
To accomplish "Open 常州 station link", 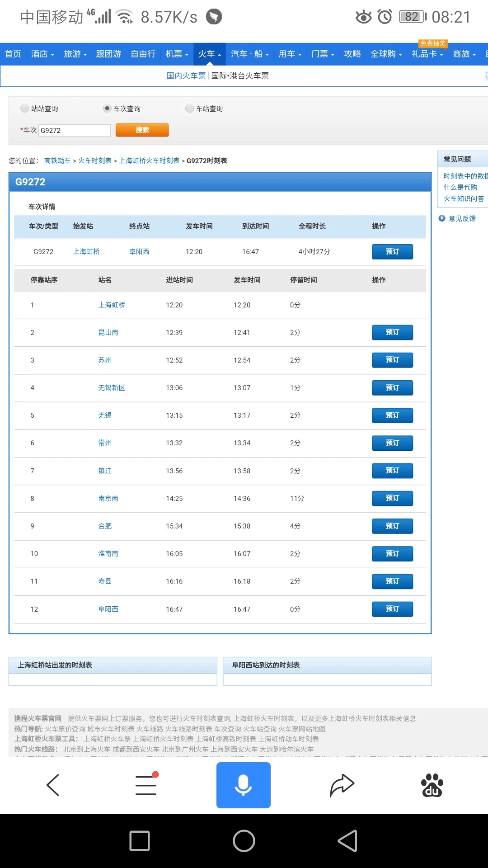I will point(105,443).
